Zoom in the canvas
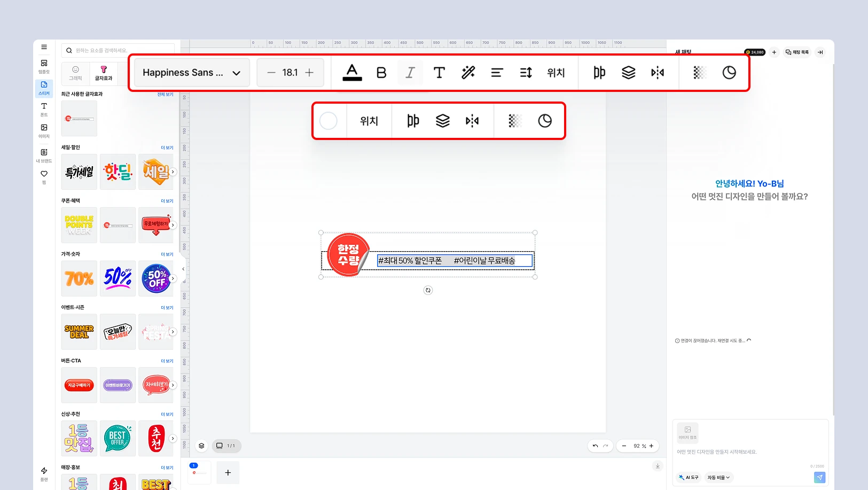 pos(652,446)
